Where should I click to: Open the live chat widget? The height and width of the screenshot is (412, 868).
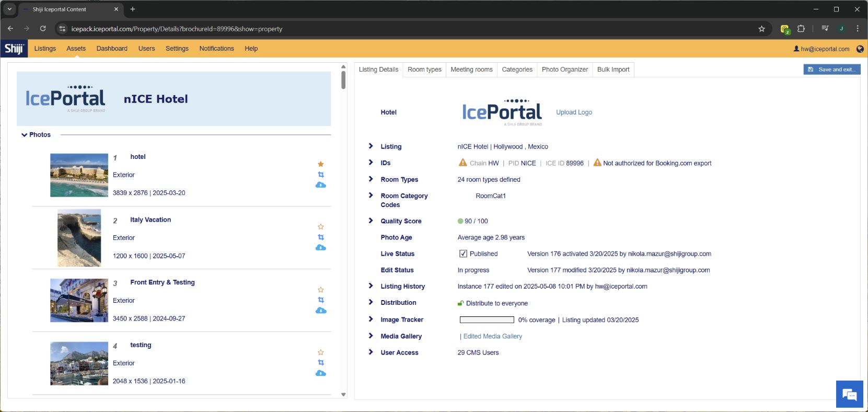click(849, 395)
